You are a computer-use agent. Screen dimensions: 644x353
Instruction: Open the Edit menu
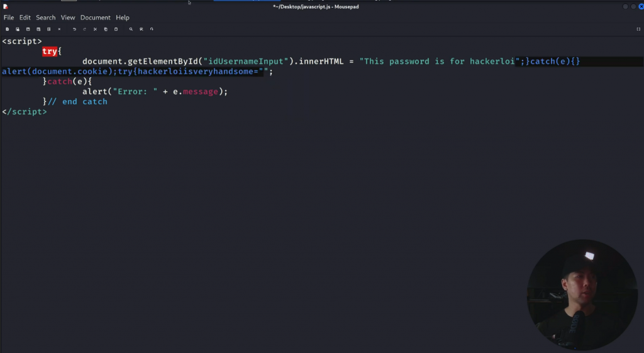pos(25,18)
